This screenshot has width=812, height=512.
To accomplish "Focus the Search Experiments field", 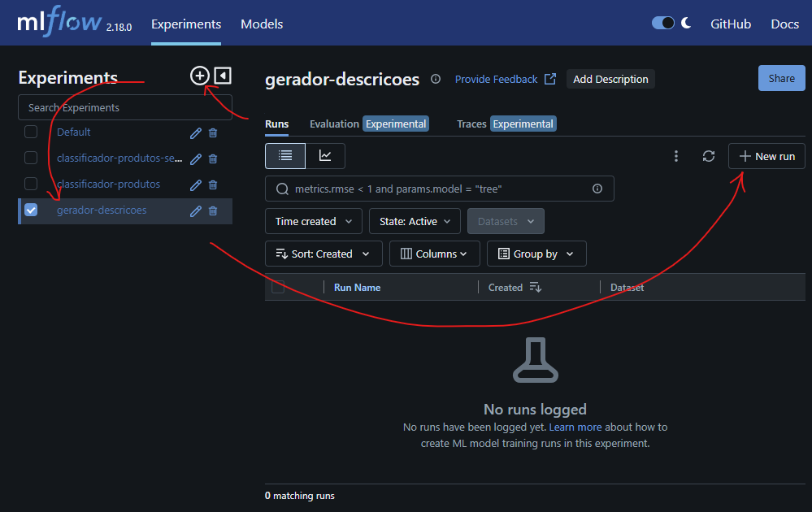I will (x=125, y=107).
